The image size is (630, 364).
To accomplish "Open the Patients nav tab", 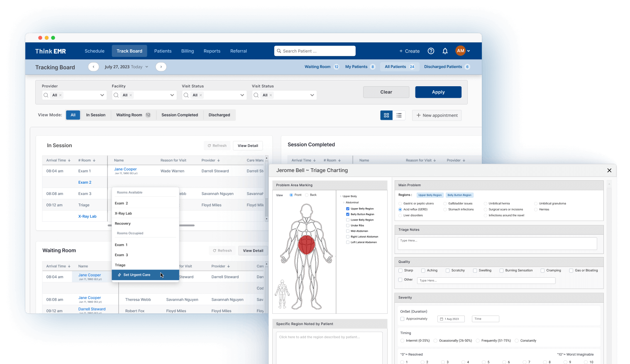I will pos(163,51).
